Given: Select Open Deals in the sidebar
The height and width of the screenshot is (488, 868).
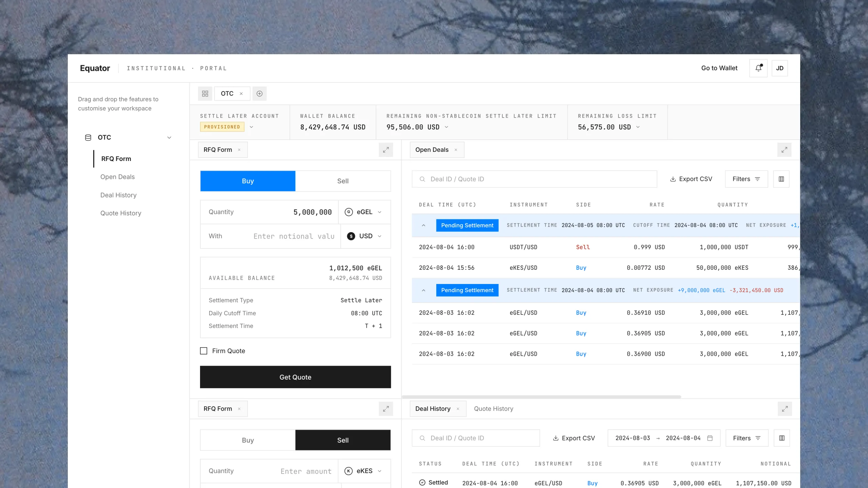Looking at the screenshot, I should click(x=117, y=177).
